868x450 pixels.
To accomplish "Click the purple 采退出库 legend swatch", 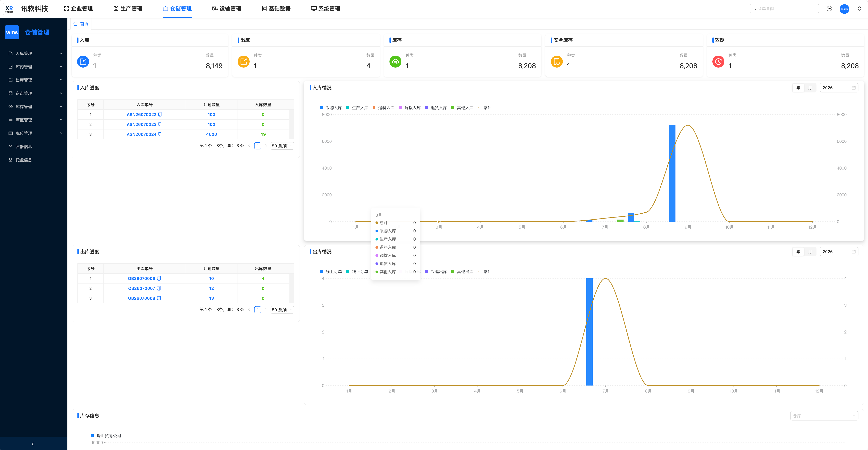I will tap(427, 271).
